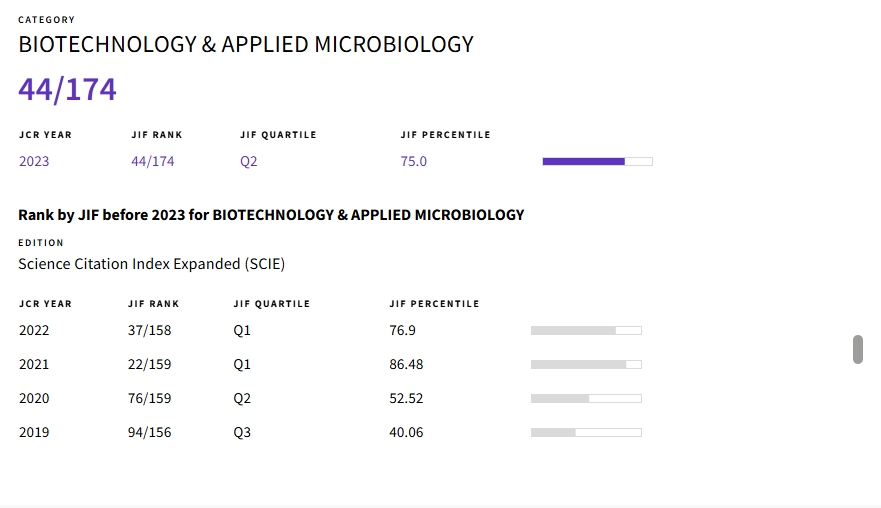Click the large 44/174 rank heading
Viewport: 881px width, 508px height.
tap(67, 89)
